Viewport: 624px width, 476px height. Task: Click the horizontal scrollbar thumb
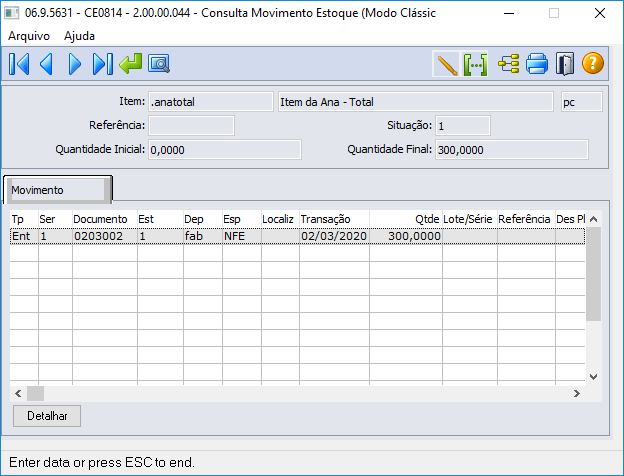pos(35,394)
